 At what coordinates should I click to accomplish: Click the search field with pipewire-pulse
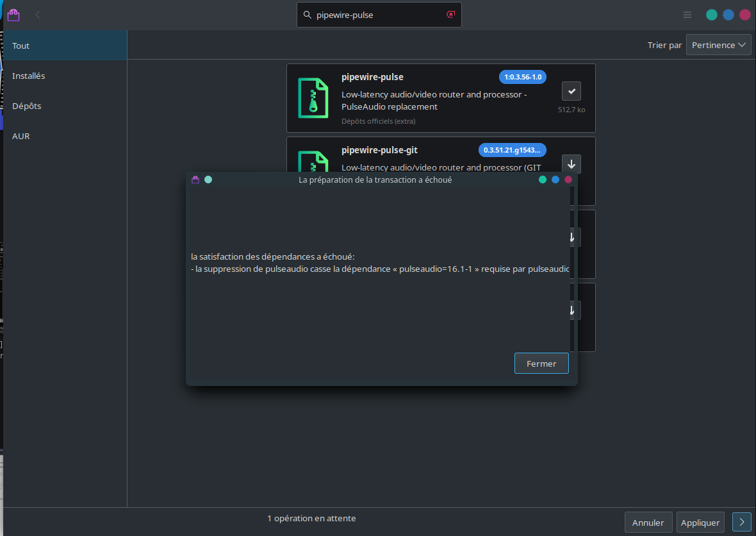coord(379,15)
